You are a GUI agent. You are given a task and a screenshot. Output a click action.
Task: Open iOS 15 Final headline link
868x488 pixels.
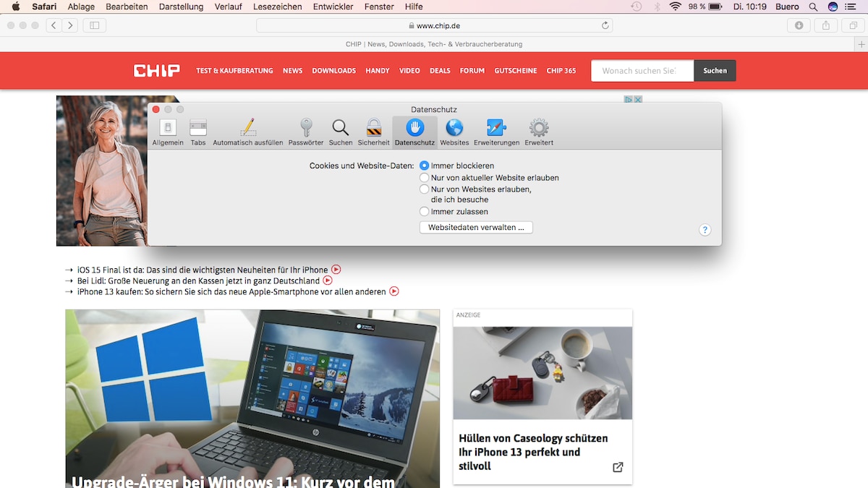pyautogui.click(x=203, y=270)
